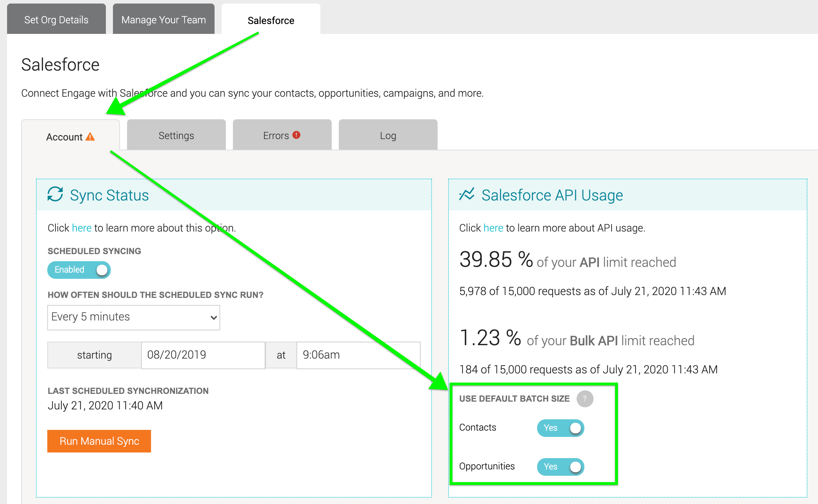
Task: Switch to Manage Your Team tab
Action: click(x=164, y=19)
